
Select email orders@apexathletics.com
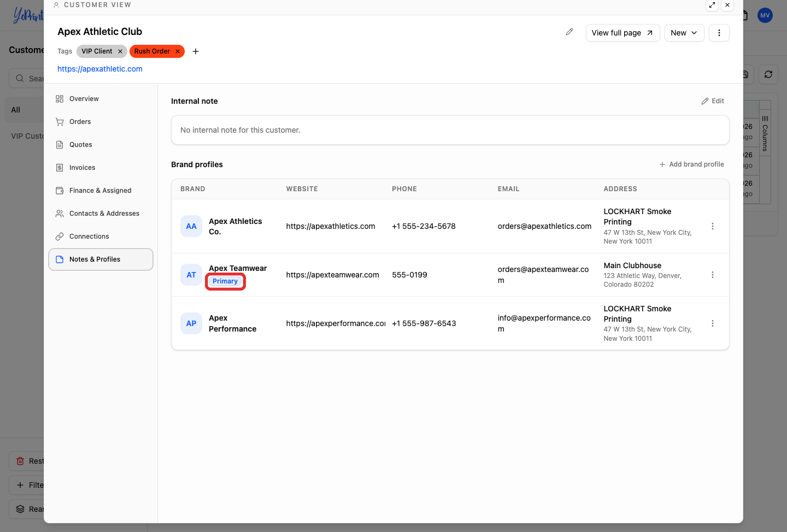tap(544, 226)
